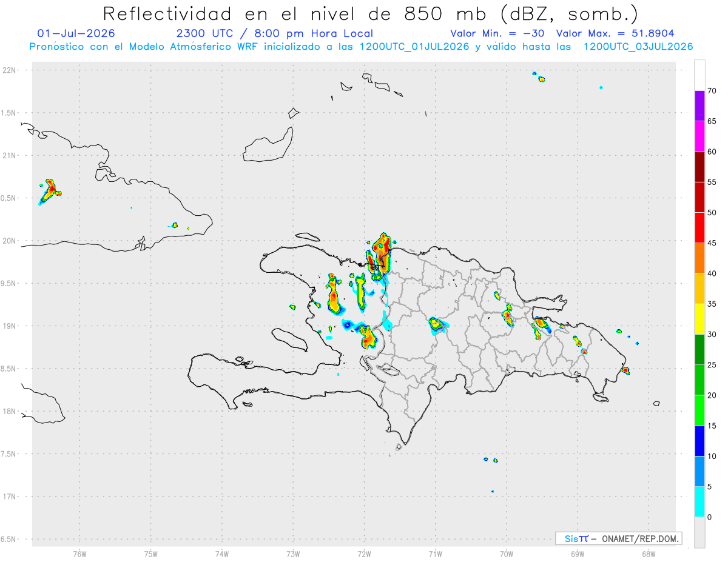The image size is (728, 562).
Task: Click the color scale label '15'
Action: [712, 426]
